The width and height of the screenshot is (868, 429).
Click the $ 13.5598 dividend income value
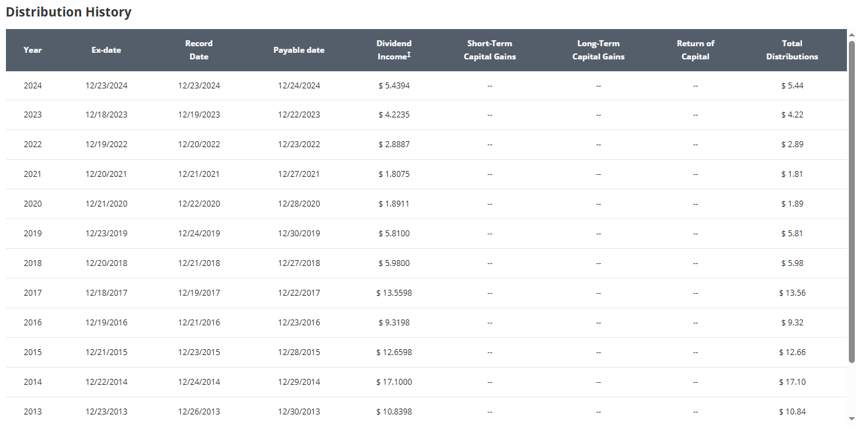coord(394,293)
